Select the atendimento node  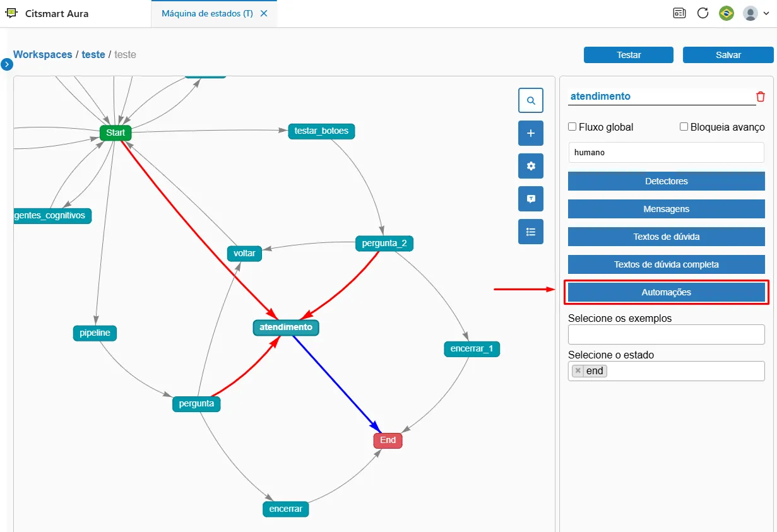286,328
